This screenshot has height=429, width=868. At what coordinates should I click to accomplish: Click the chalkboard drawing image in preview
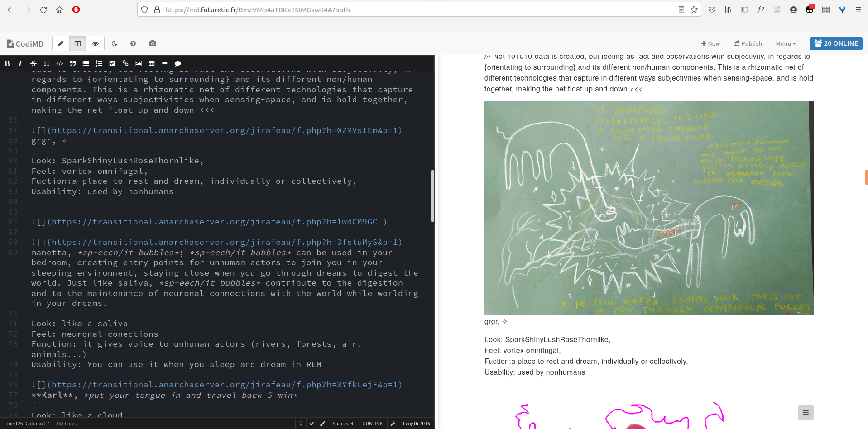[x=649, y=208]
